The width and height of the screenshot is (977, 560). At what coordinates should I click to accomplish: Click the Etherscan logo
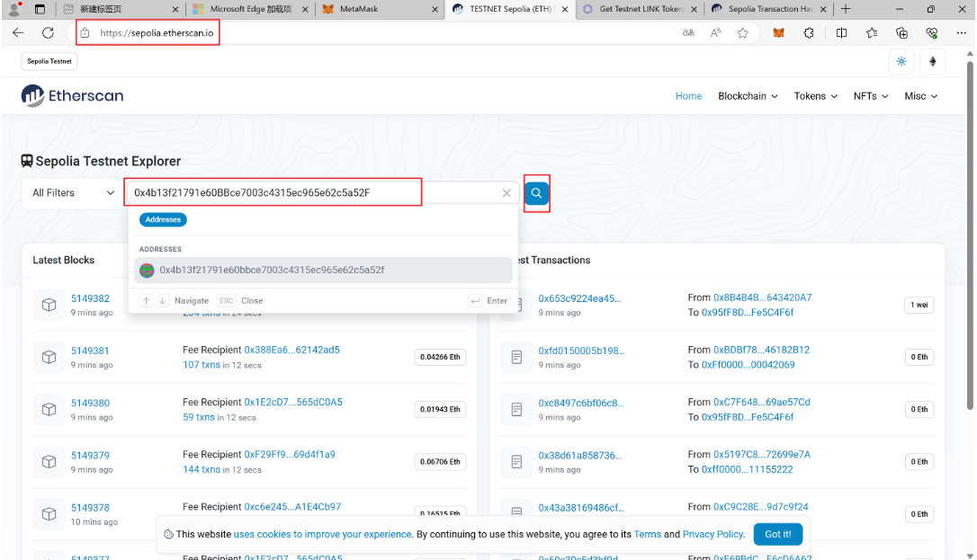point(72,96)
